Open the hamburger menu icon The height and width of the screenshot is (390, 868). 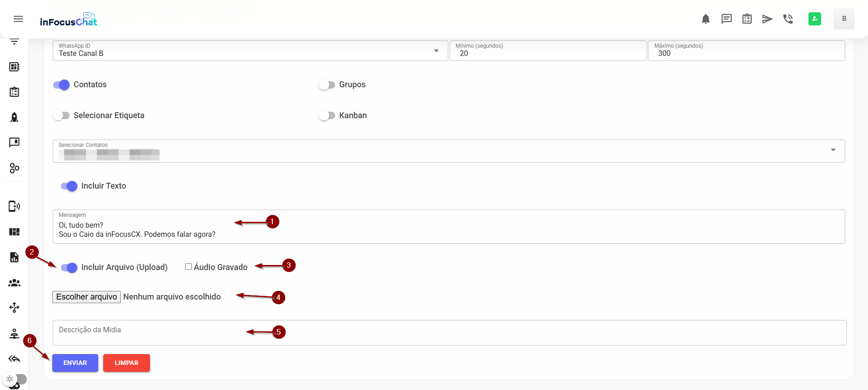18,19
